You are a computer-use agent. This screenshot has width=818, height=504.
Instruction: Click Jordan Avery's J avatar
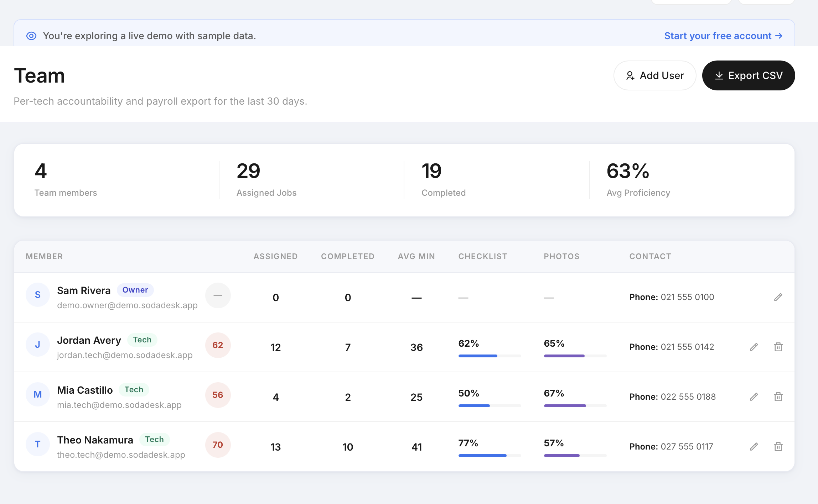[38, 345]
